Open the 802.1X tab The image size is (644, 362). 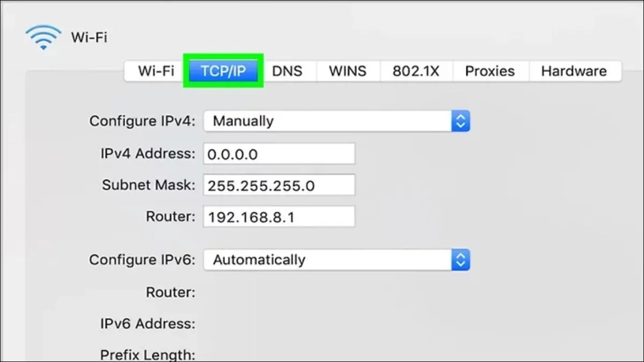pos(416,71)
